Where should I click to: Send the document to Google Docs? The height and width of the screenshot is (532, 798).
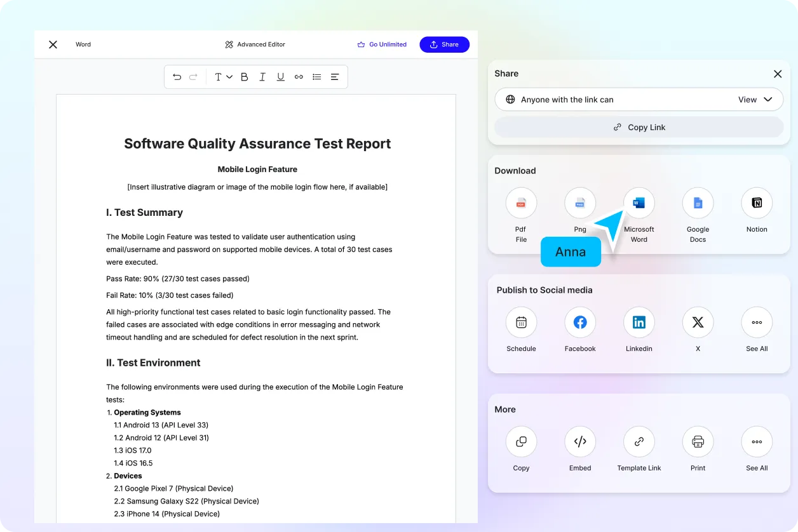[698, 203]
